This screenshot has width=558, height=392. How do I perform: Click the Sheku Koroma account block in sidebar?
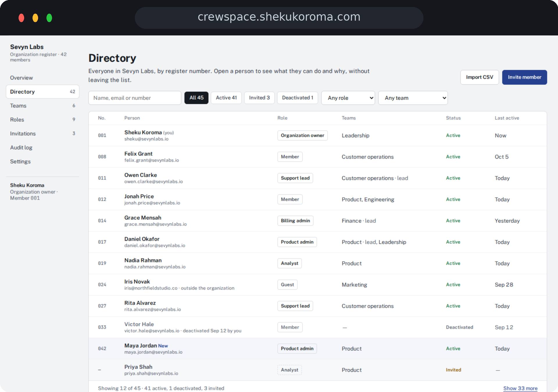42,191
